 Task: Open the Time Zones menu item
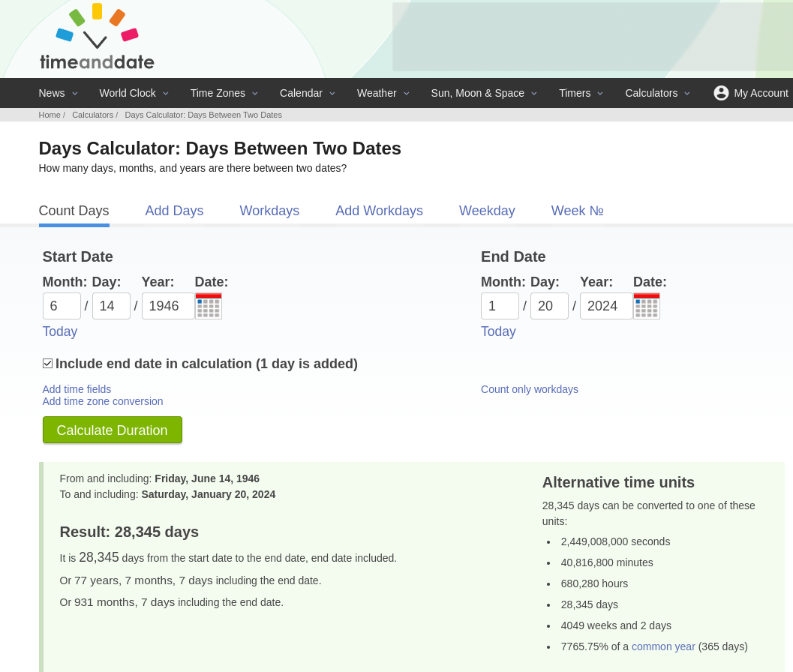pyautogui.click(x=218, y=93)
